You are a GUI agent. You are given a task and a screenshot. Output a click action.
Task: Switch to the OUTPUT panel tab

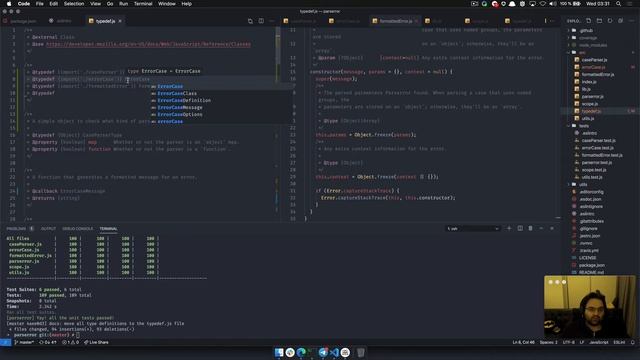click(x=48, y=229)
